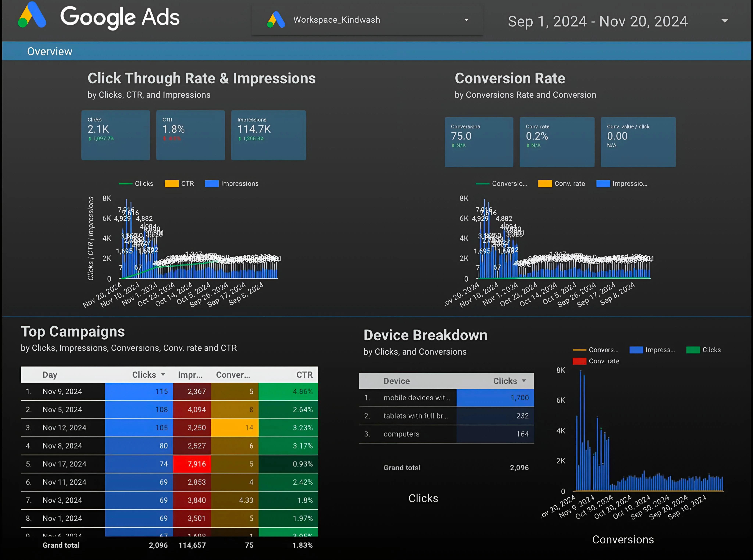Click the 14 conversions cell

point(235,428)
